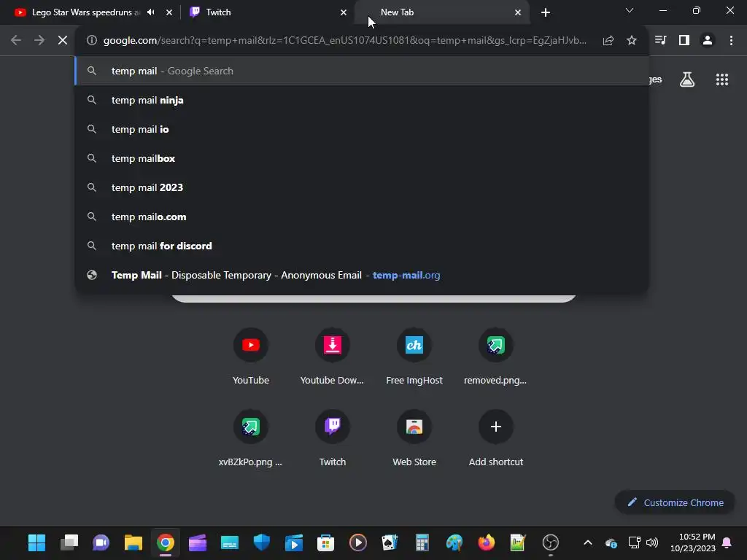Image resolution: width=747 pixels, height=560 pixels.
Task: Open the clock showing 10:52 PM
Action: pos(693,542)
